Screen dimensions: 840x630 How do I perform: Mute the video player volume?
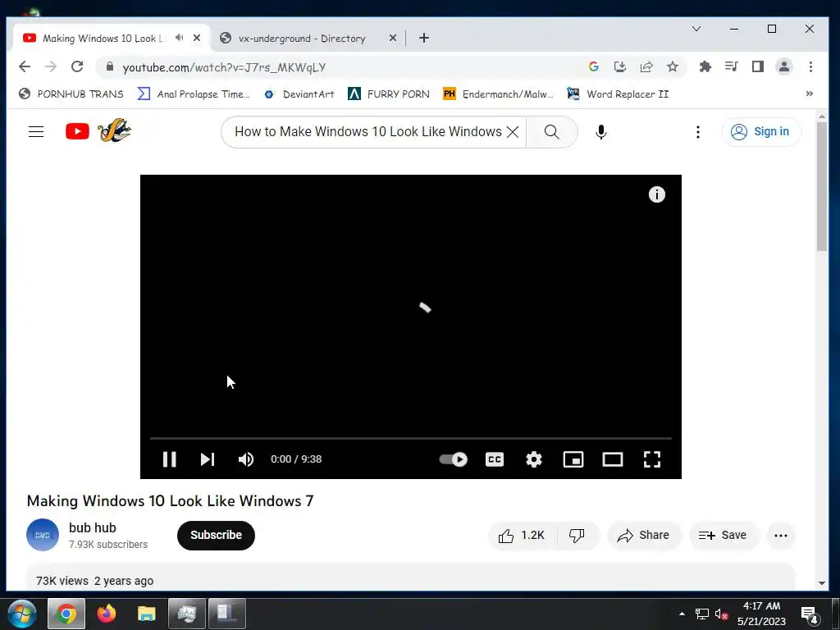click(x=246, y=459)
